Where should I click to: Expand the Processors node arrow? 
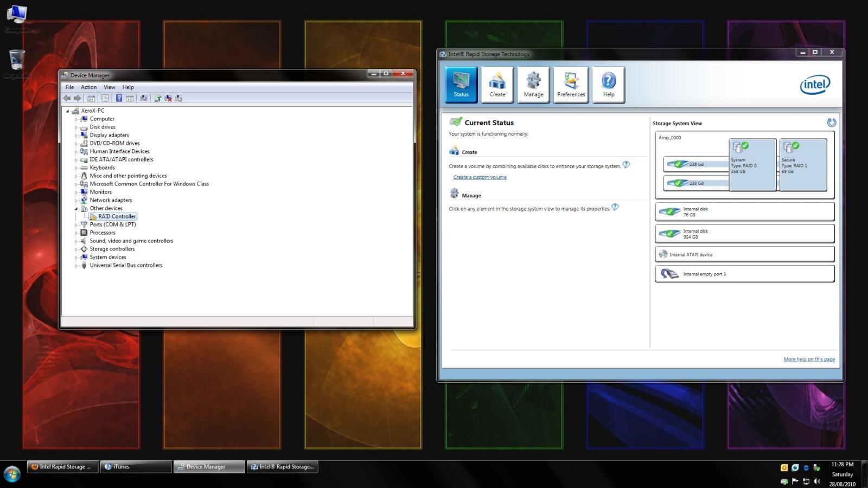[x=76, y=233]
